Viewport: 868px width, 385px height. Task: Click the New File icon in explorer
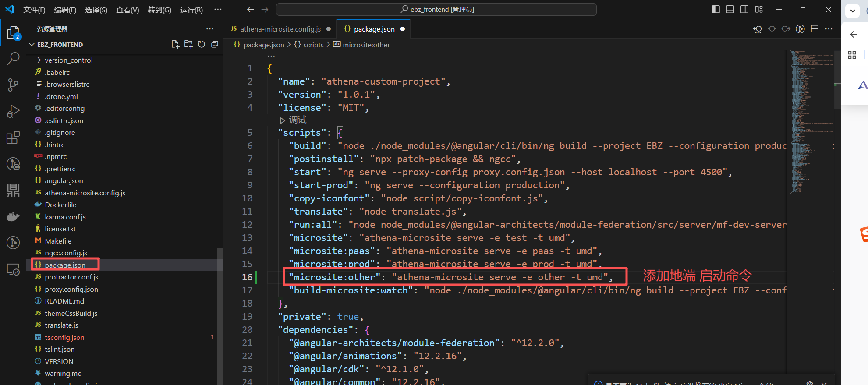point(175,44)
